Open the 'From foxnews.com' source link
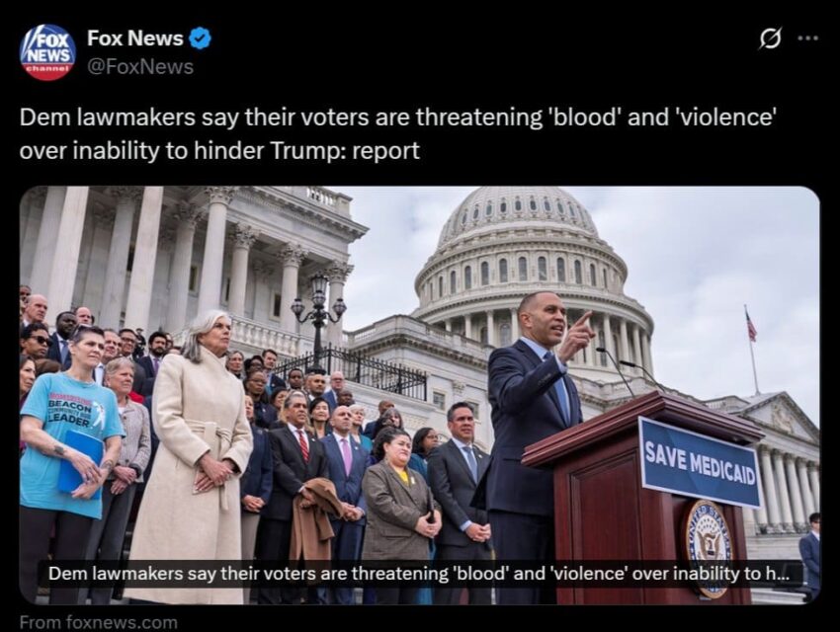Screen dimensions: 840x632 click(98, 622)
